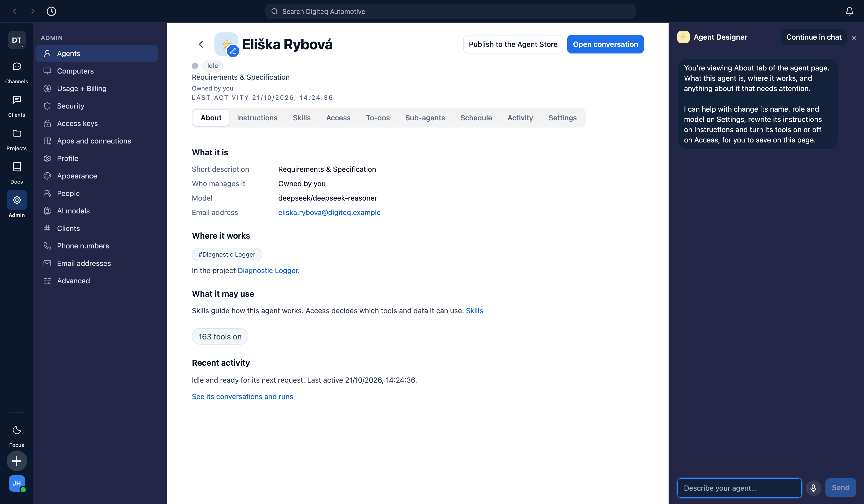Open the Sub-agents tab
Image resolution: width=864 pixels, height=504 pixels.
[x=425, y=118]
